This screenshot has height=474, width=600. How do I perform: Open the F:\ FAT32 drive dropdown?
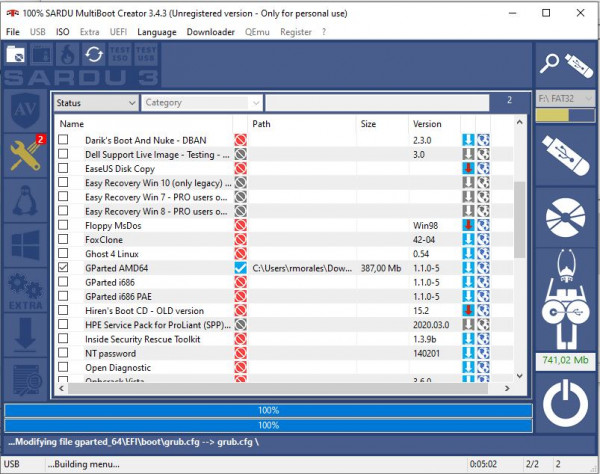pos(566,99)
